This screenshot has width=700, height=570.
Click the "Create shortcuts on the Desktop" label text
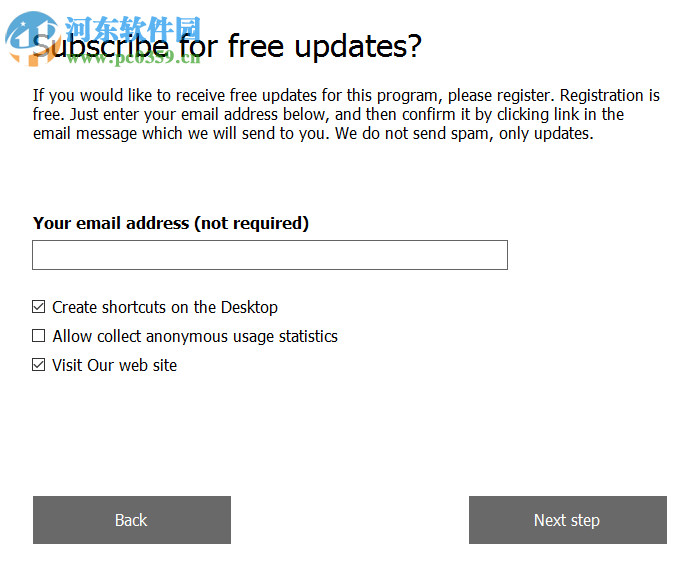coord(165,307)
